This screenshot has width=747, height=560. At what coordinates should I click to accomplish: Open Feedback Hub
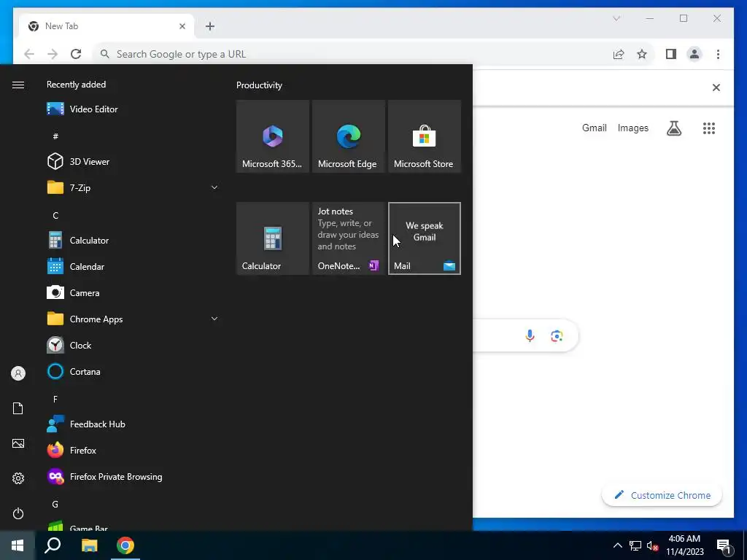pyautogui.click(x=133, y=424)
